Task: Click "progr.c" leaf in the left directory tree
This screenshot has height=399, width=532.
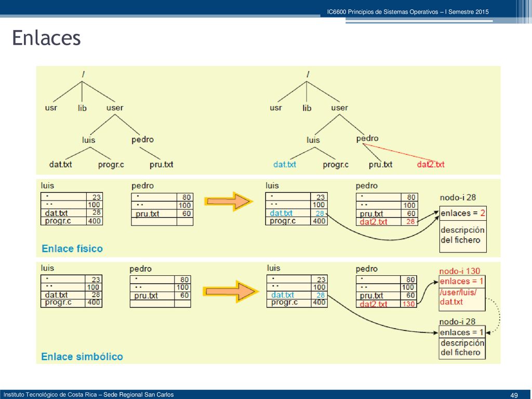Action: [x=111, y=165]
